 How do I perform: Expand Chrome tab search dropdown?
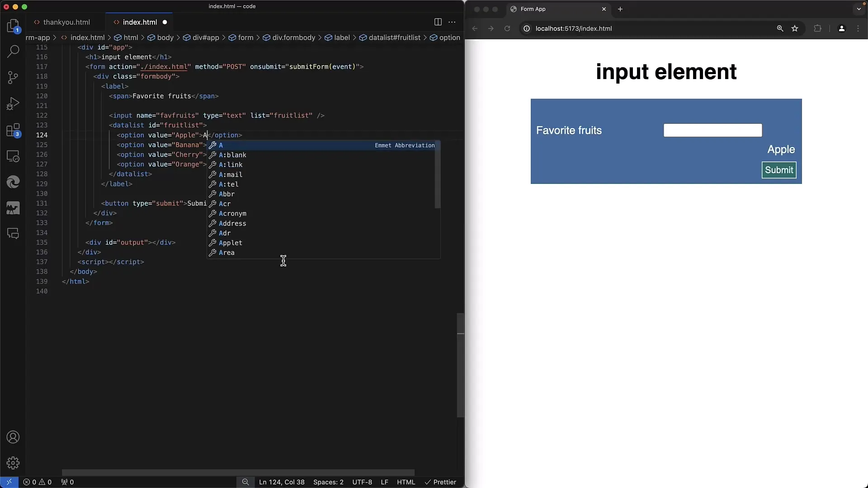coord(859,9)
